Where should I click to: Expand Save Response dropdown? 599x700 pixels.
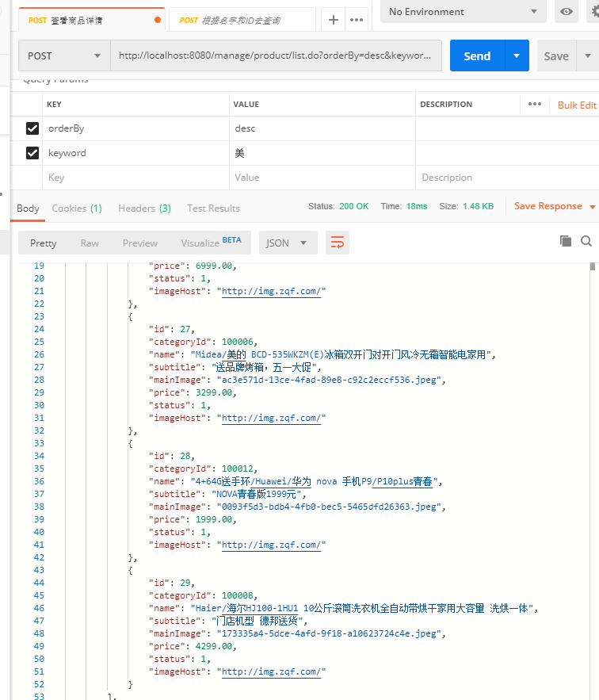(593, 207)
